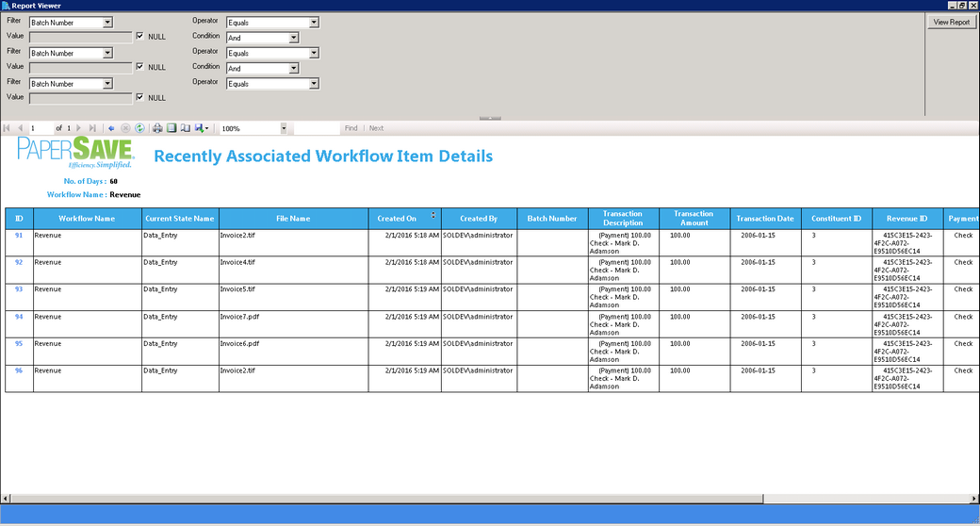The image size is (980, 526).
Task: Switch to print layout view
Action: pyautogui.click(x=171, y=128)
